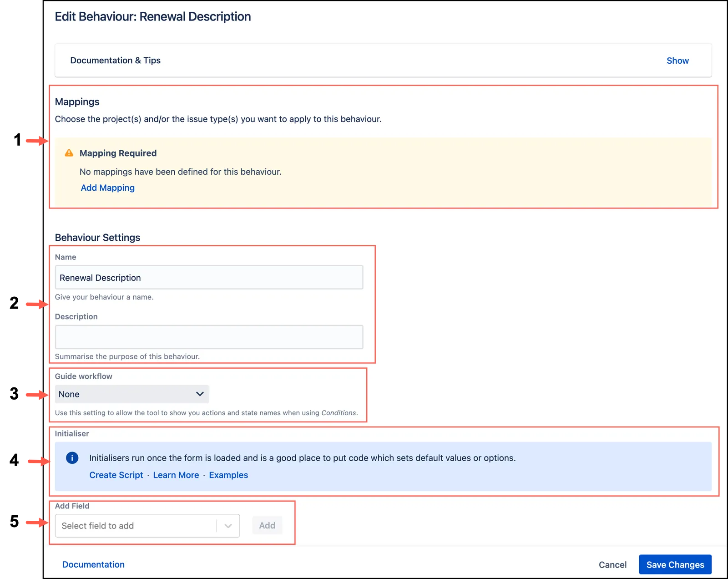Viewport: 728px width, 579px height.
Task: Click Create Script in the Initialiser box
Action: pyautogui.click(x=116, y=475)
